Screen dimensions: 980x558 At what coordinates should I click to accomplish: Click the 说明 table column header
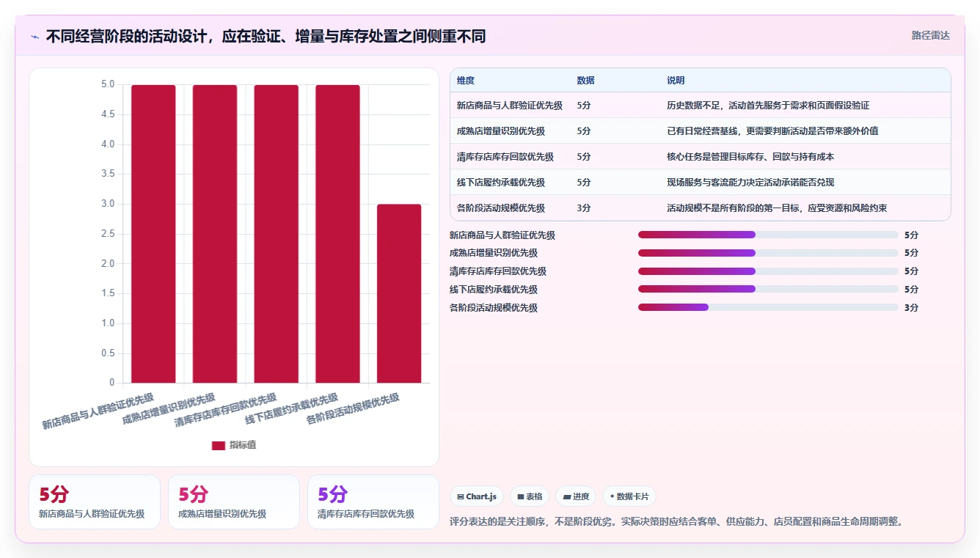click(x=676, y=81)
